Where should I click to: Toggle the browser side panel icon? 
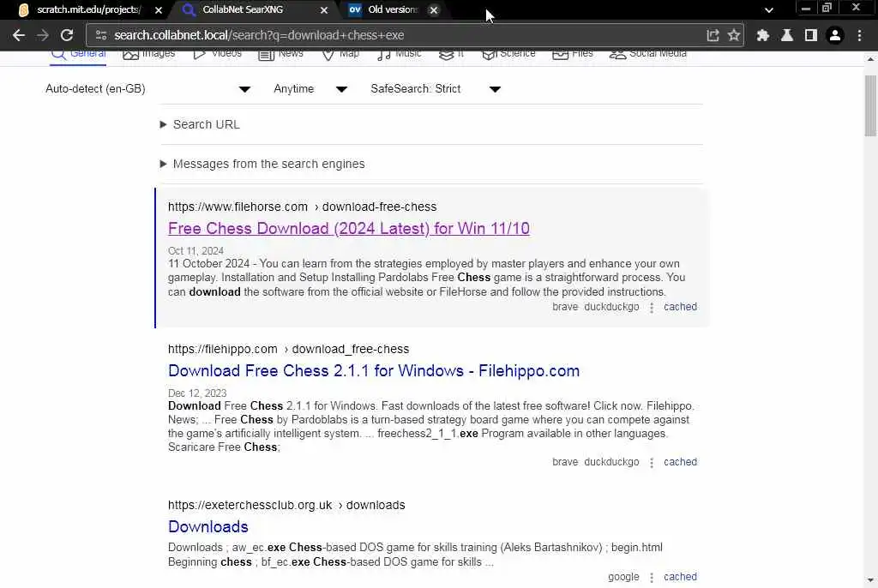pos(811,35)
